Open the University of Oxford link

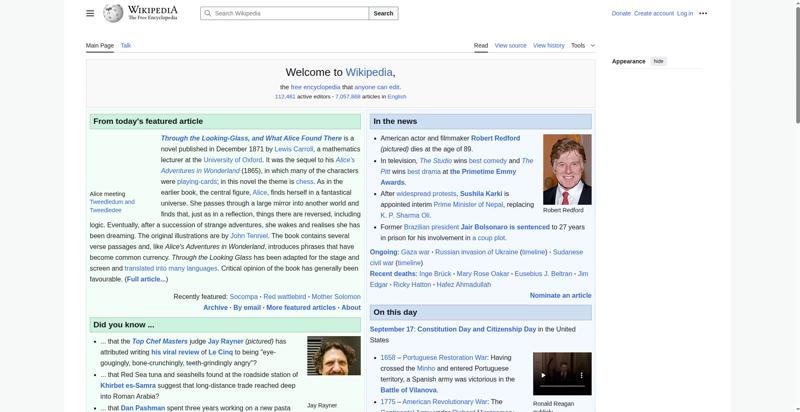pos(233,160)
